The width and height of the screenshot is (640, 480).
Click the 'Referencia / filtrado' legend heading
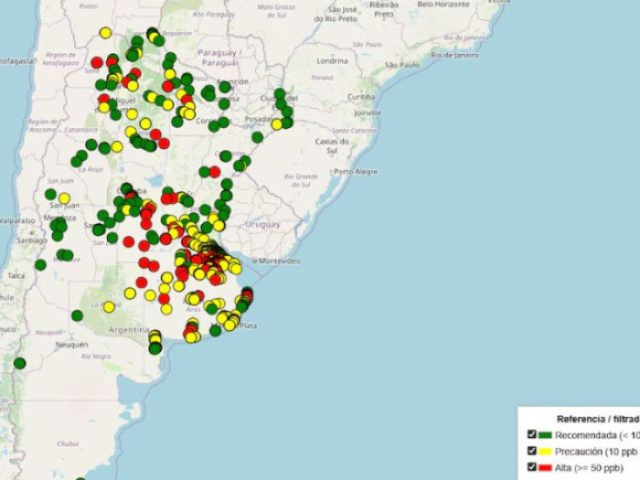[598, 419]
